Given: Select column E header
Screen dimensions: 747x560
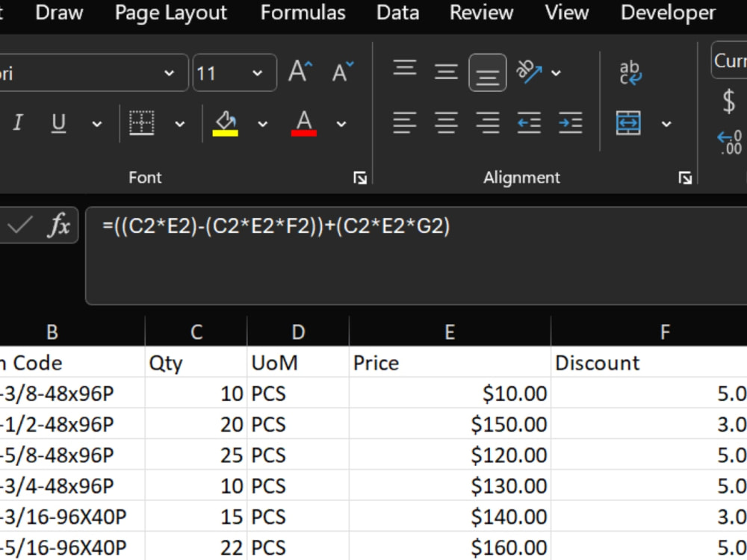Looking at the screenshot, I should click(x=450, y=332).
